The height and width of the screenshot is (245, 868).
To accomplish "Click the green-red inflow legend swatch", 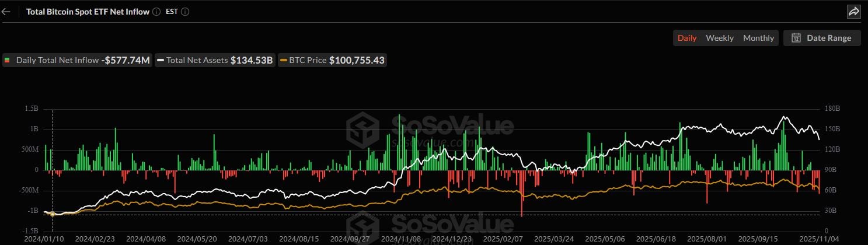I will point(8,60).
